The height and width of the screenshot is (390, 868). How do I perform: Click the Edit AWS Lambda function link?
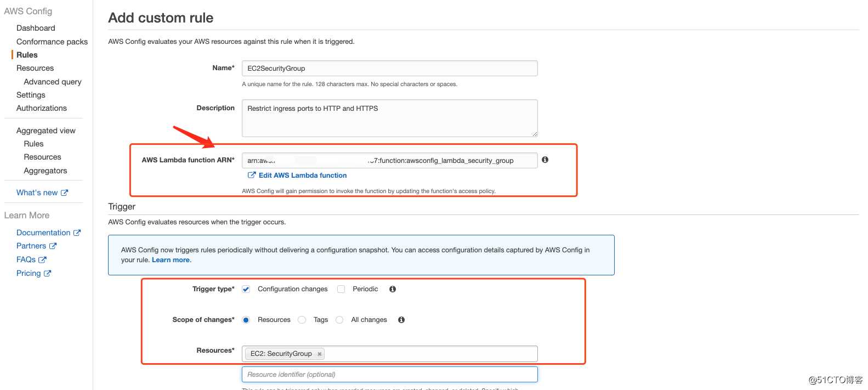(x=303, y=176)
